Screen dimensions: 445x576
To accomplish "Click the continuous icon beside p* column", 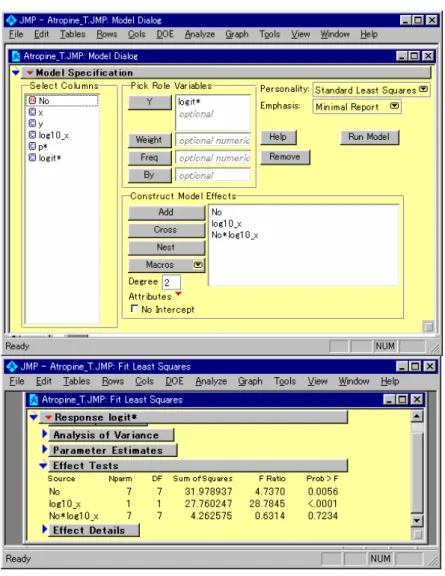I will (x=32, y=146).
